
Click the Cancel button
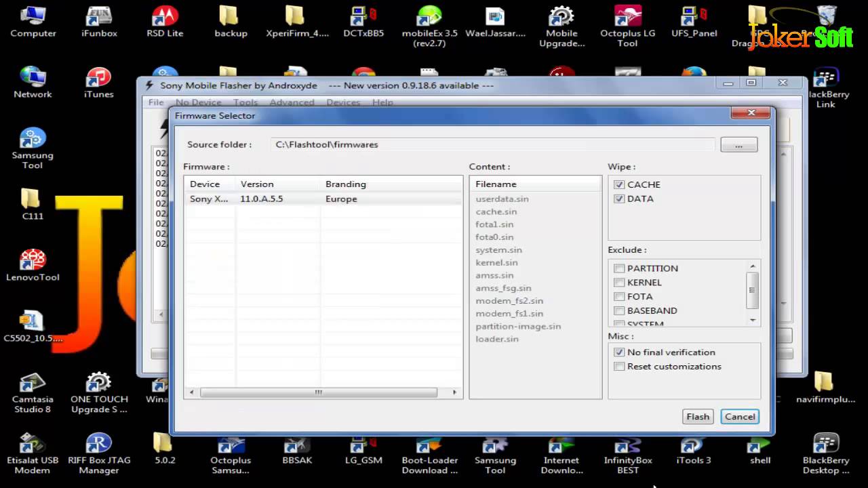pyautogui.click(x=740, y=417)
